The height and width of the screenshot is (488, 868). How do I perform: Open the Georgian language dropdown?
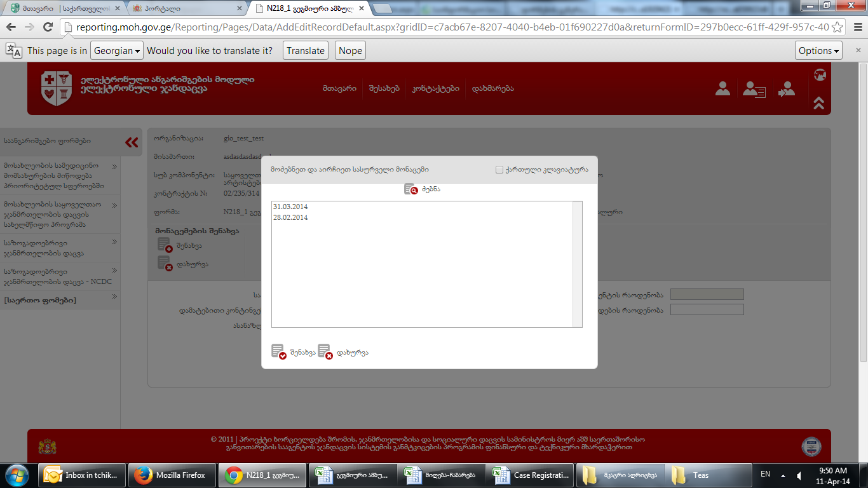click(118, 51)
